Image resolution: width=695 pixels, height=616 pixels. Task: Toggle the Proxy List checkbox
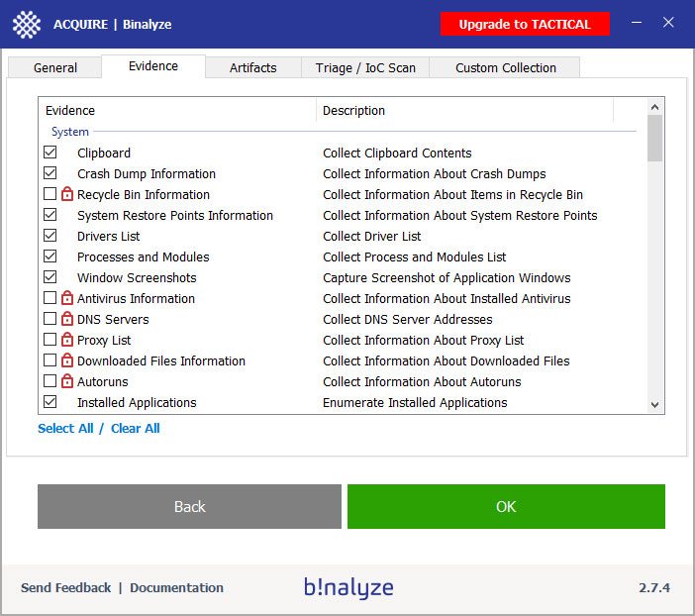(50, 340)
